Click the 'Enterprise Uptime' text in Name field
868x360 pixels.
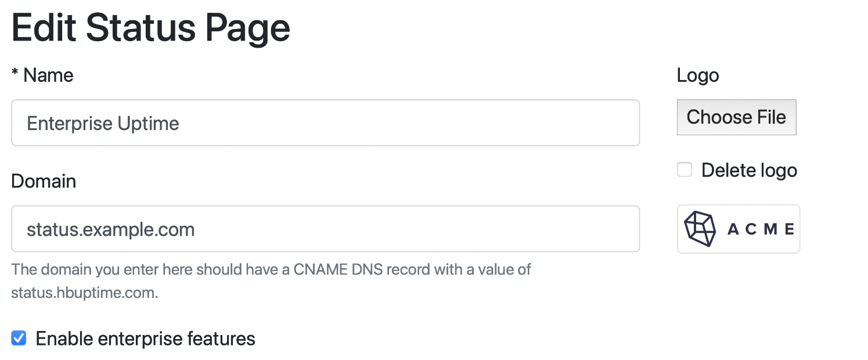[103, 124]
